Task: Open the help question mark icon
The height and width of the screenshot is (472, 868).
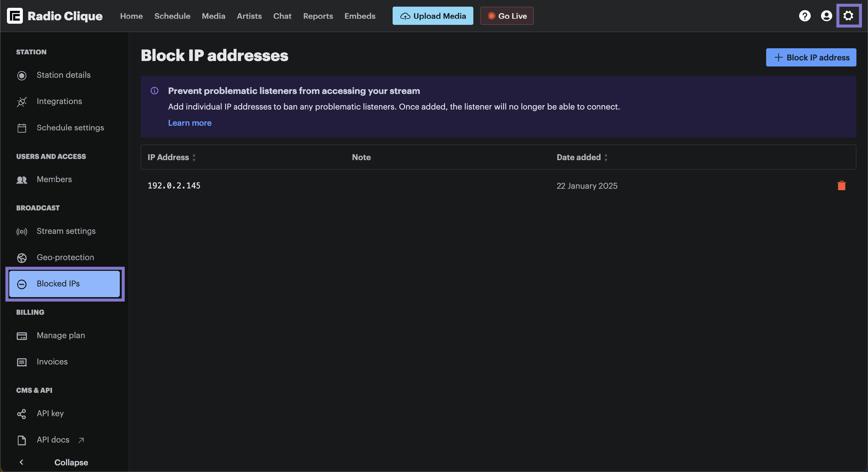Action: point(805,16)
